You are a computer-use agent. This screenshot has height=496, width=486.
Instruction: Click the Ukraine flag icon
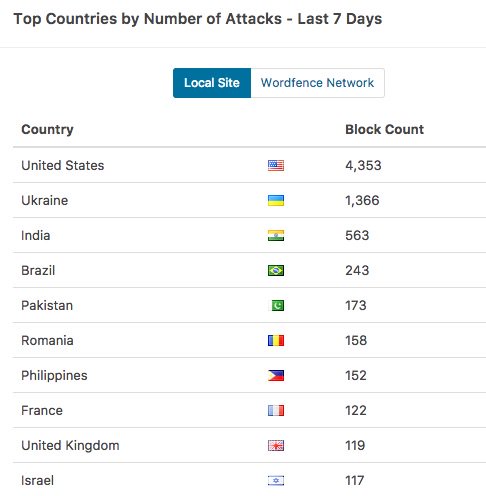point(276,200)
